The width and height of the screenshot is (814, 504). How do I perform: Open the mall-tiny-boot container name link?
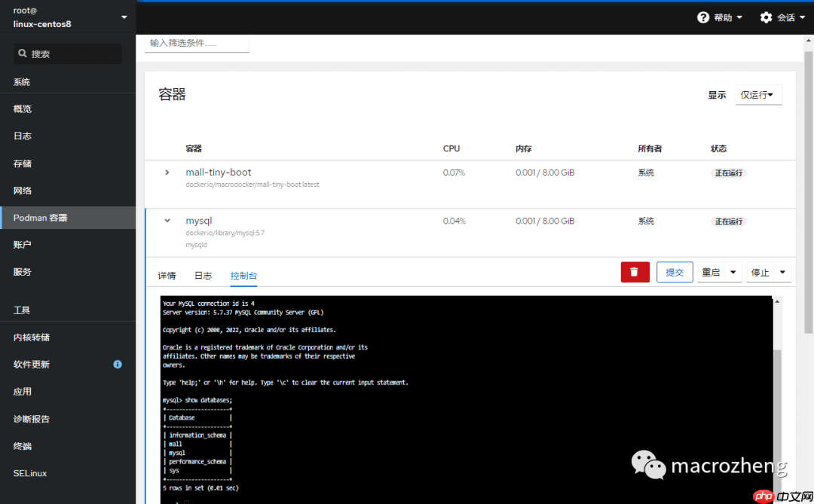219,172
